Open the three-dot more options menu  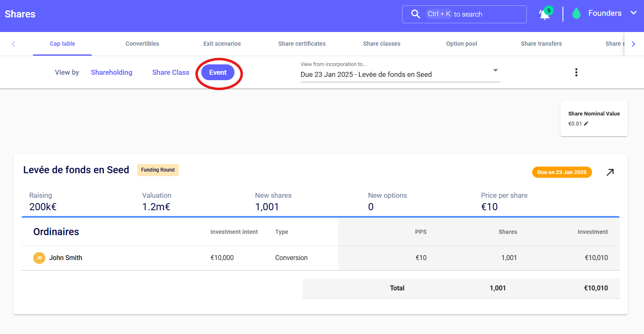(576, 73)
